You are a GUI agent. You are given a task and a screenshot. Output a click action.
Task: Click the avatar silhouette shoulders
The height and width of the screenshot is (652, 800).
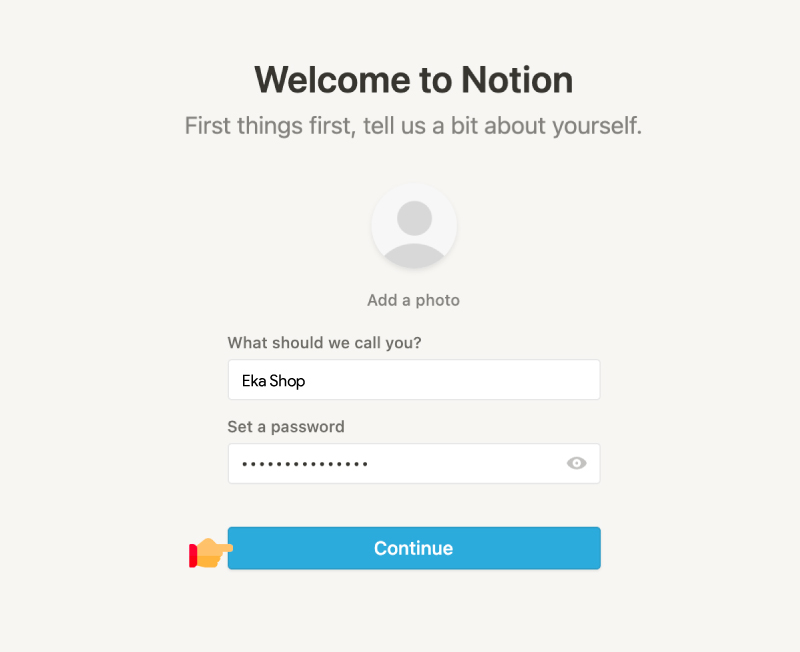[x=414, y=255]
